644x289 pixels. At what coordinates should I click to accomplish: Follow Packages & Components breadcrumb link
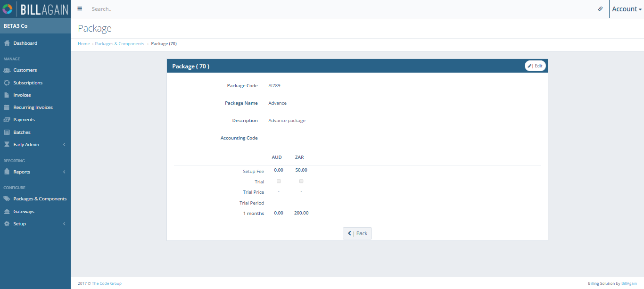point(120,44)
